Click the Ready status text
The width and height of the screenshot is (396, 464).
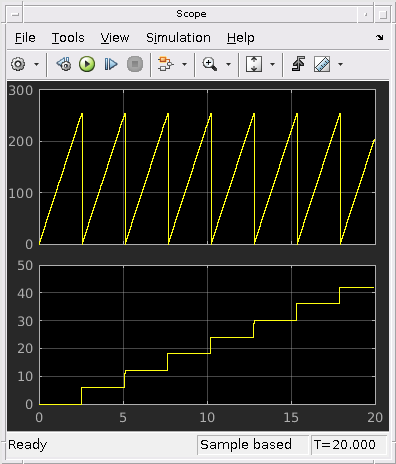click(x=27, y=445)
